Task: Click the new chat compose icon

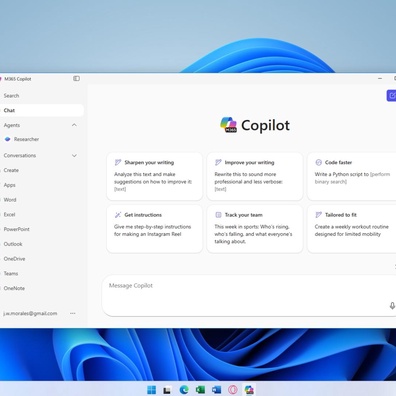Action: 391,96
